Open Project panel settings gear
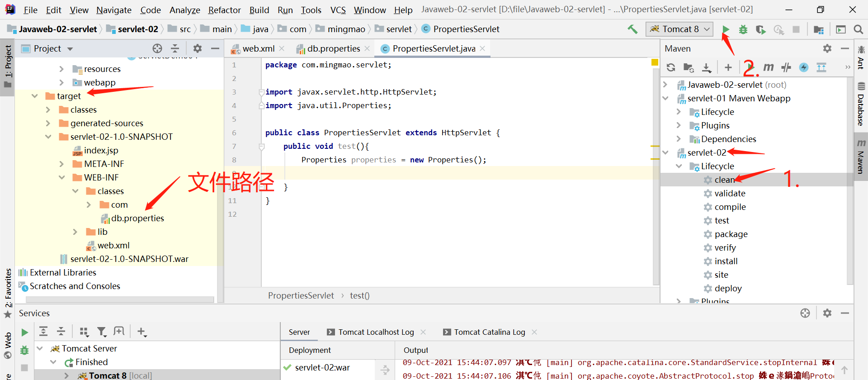Screen dimensions: 868x380 click(x=198, y=48)
